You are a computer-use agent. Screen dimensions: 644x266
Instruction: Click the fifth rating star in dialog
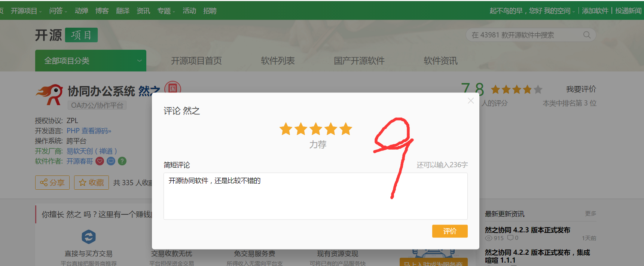click(x=346, y=129)
